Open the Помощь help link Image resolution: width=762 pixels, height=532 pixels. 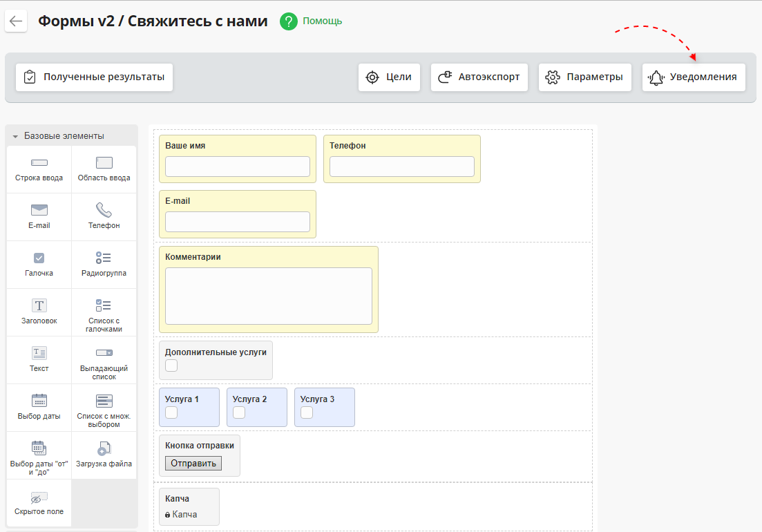[321, 21]
